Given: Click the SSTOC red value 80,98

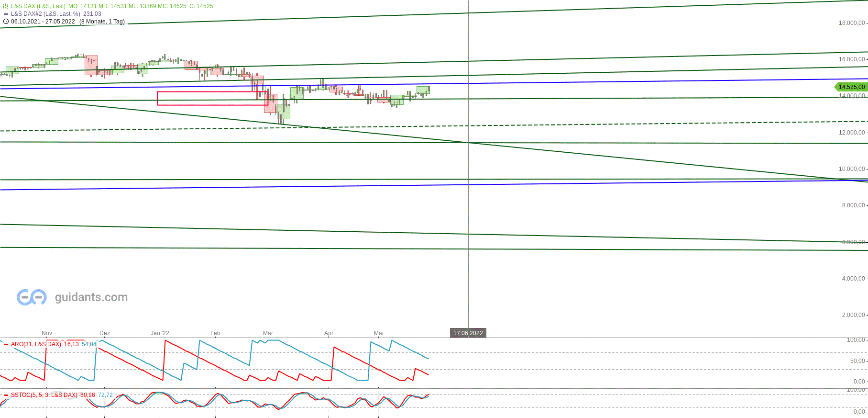Looking at the screenshot, I should click(88, 395).
